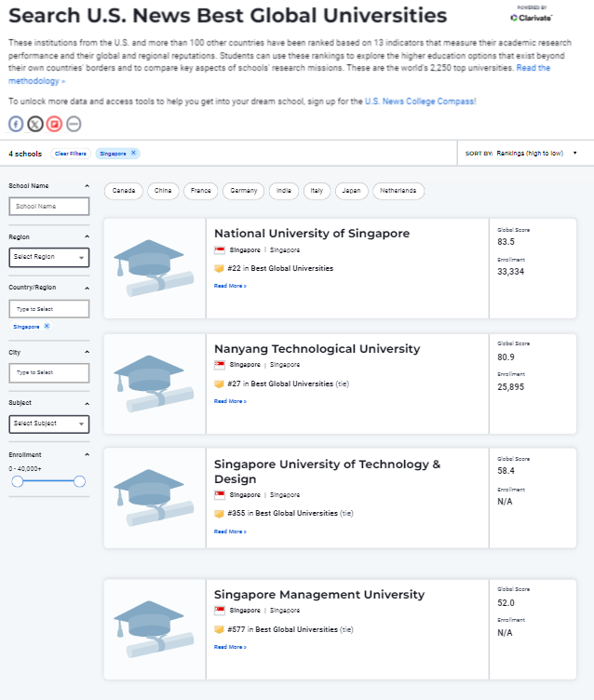This screenshot has height=700, width=594.
Task: Click the Nanyang Technological University graduation cap thumbnail
Action: point(154,384)
